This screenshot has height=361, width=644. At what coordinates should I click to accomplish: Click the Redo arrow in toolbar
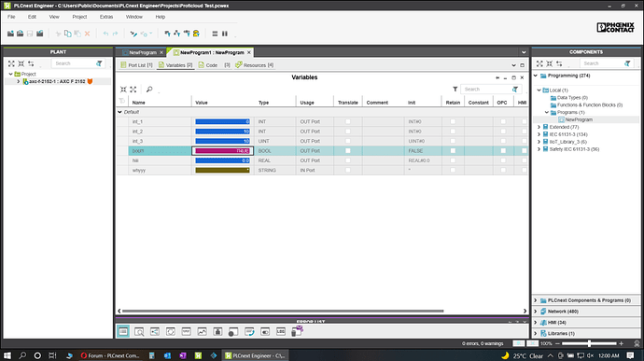point(115,34)
